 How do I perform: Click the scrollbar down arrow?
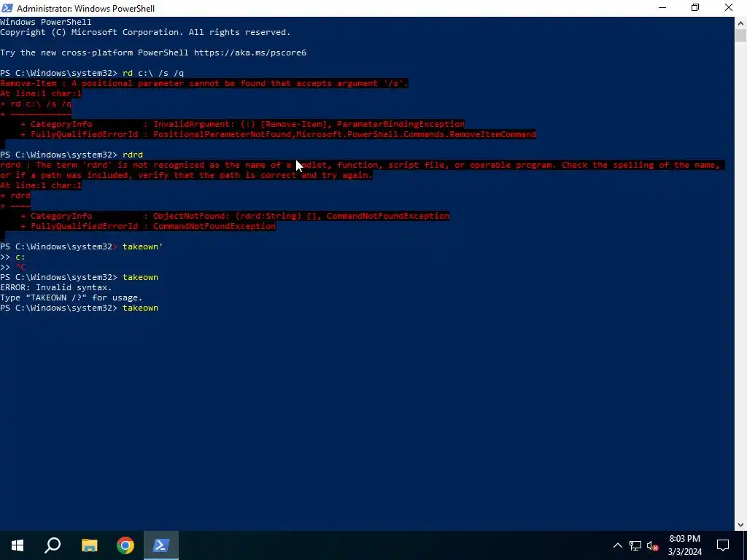pyautogui.click(x=740, y=525)
